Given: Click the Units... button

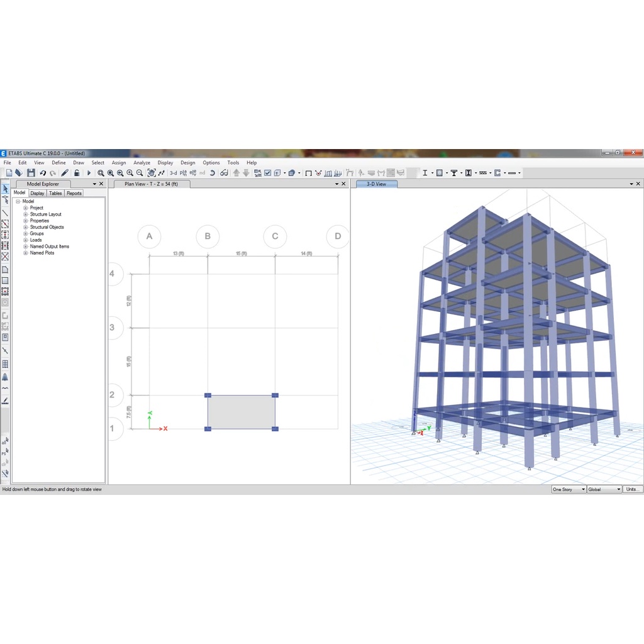Looking at the screenshot, I should point(633,489).
